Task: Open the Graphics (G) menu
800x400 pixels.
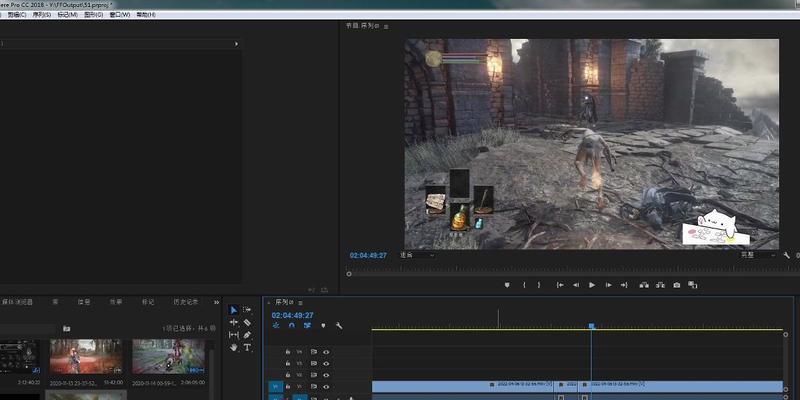Action: coord(93,15)
